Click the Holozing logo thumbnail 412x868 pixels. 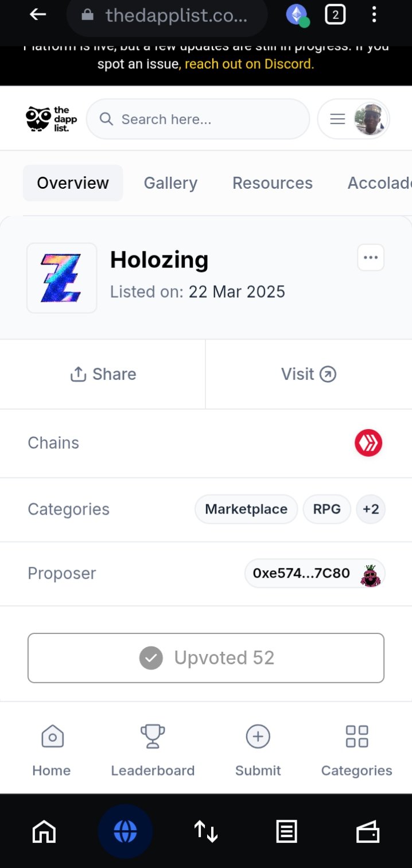pyautogui.click(x=62, y=278)
